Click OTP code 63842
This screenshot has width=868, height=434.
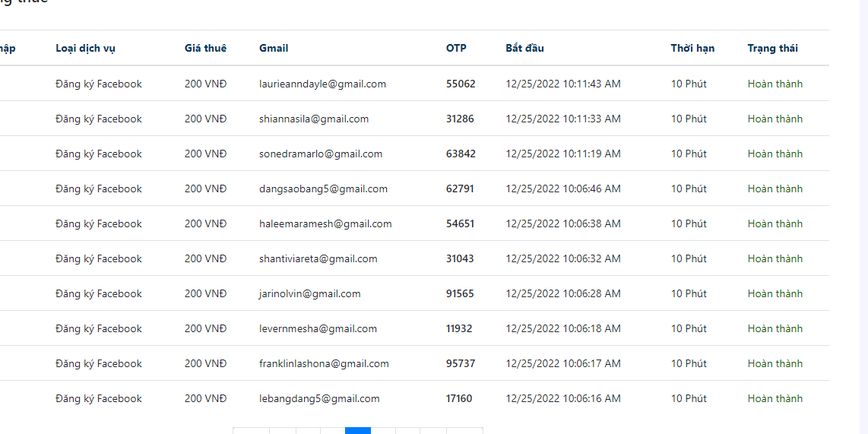pos(461,154)
